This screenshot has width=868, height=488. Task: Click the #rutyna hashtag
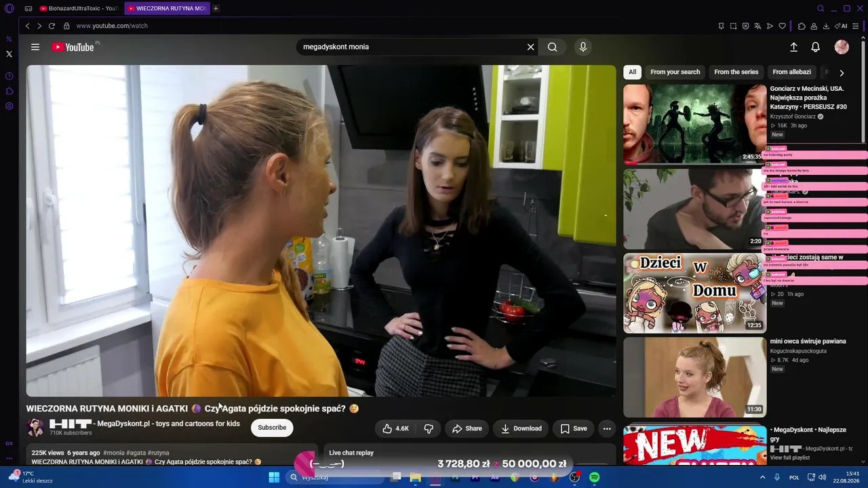pyautogui.click(x=158, y=453)
